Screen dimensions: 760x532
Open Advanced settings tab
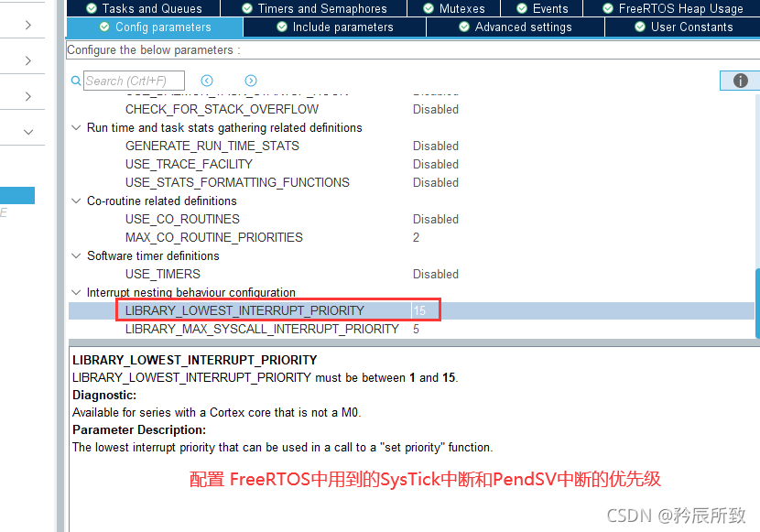[516, 27]
